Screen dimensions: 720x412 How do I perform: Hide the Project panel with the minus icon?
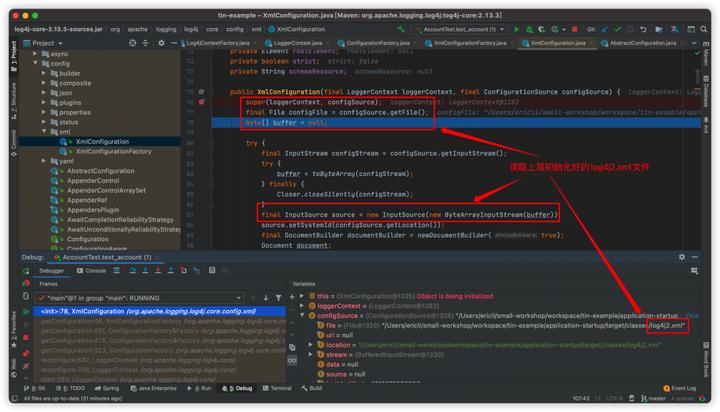(174, 43)
